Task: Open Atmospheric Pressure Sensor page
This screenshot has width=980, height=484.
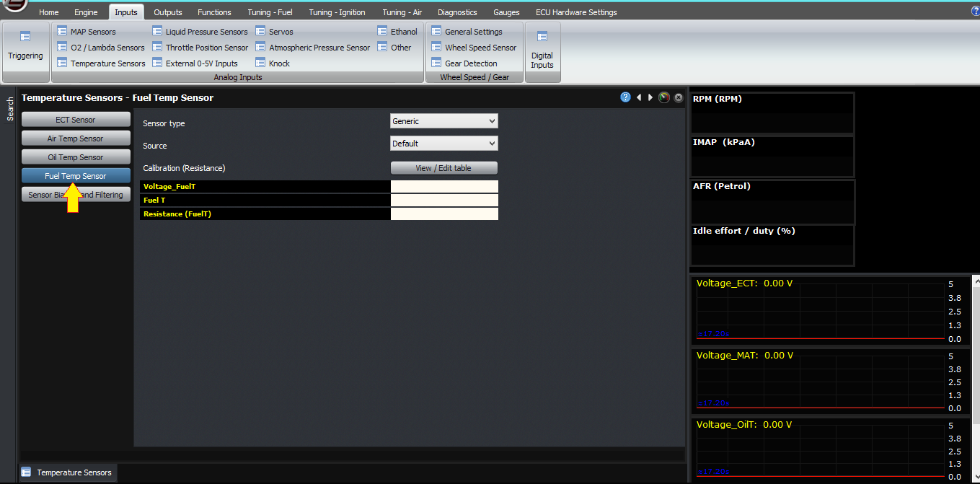Action: [312, 48]
